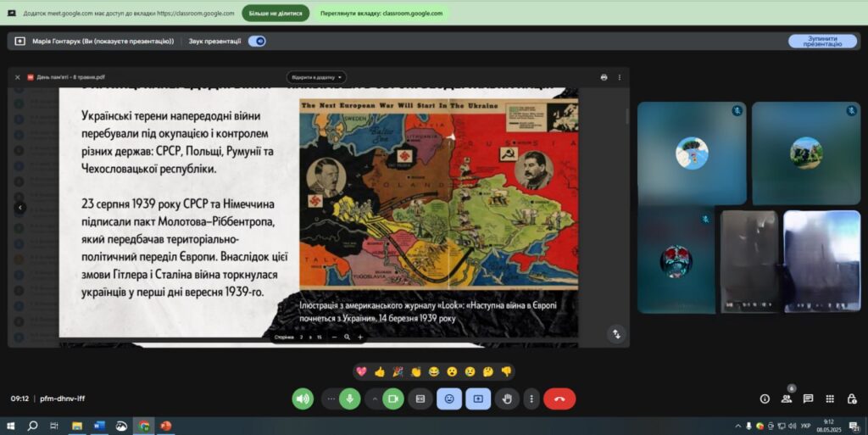Zoom out PDF with minus button
Image resolution: width=868 pixels, height=435 pixels.
(334, 337)
